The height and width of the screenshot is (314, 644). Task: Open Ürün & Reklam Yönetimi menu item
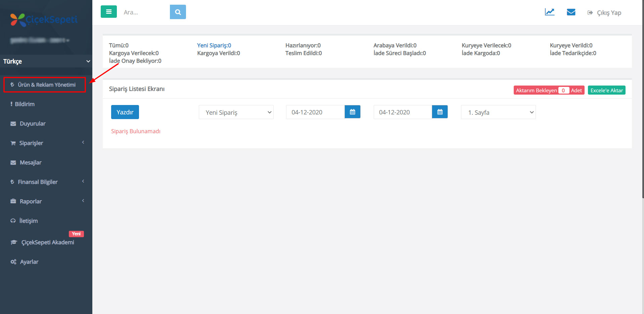45,85
